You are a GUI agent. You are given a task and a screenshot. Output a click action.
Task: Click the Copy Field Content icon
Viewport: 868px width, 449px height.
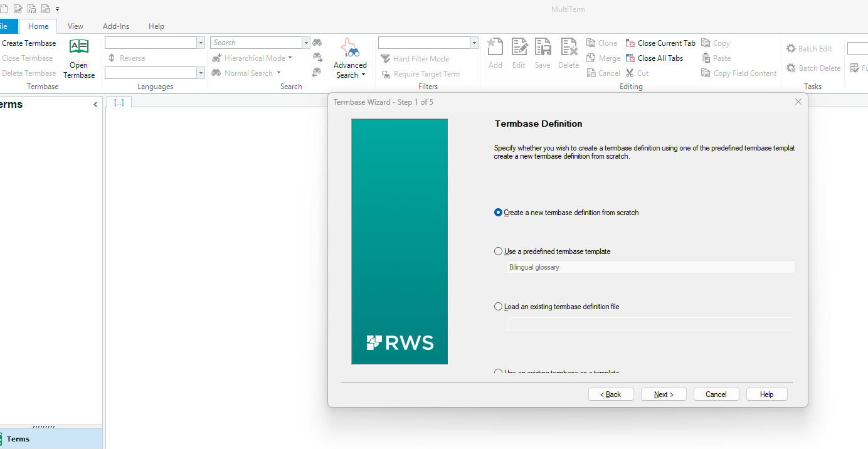coord(706,73)
